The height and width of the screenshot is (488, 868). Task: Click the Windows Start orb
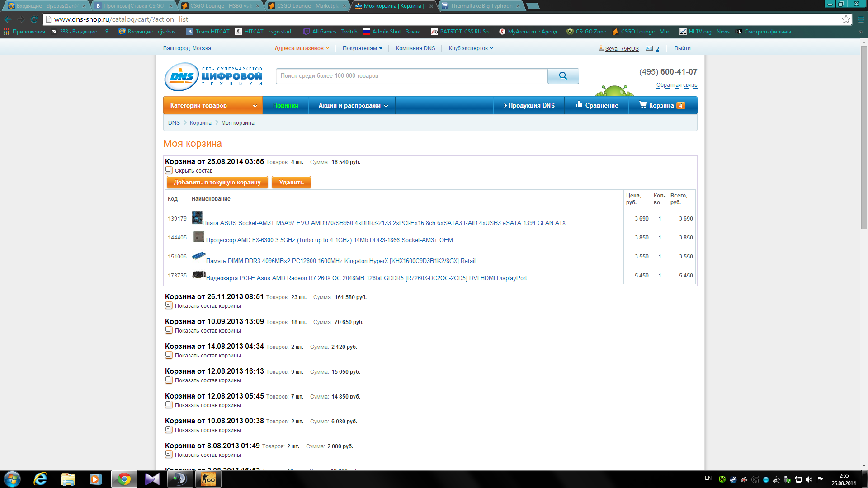coord(12,479)
